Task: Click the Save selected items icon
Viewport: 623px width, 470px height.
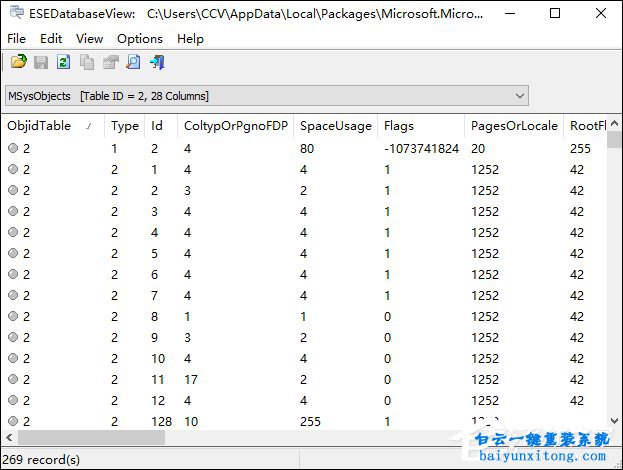Action: pyautogui.click(x=41, y=62)
